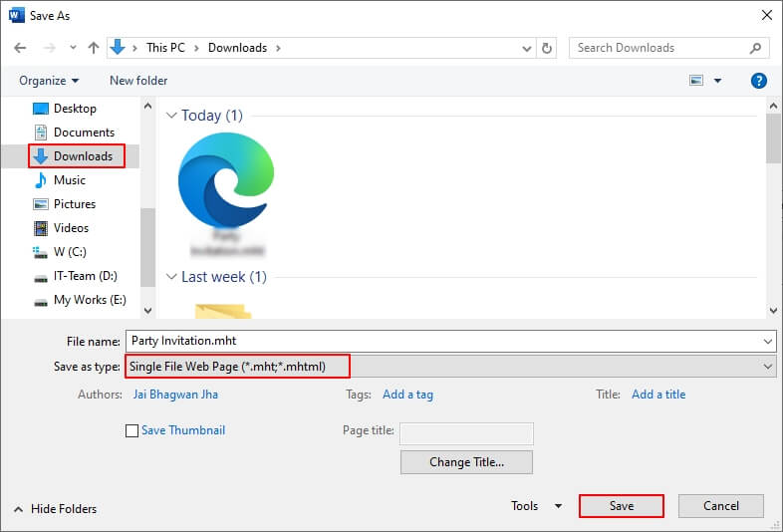Expand the chevron after Downloads in path
This screenshot has height=532, width=783.
tap(278, 48)
